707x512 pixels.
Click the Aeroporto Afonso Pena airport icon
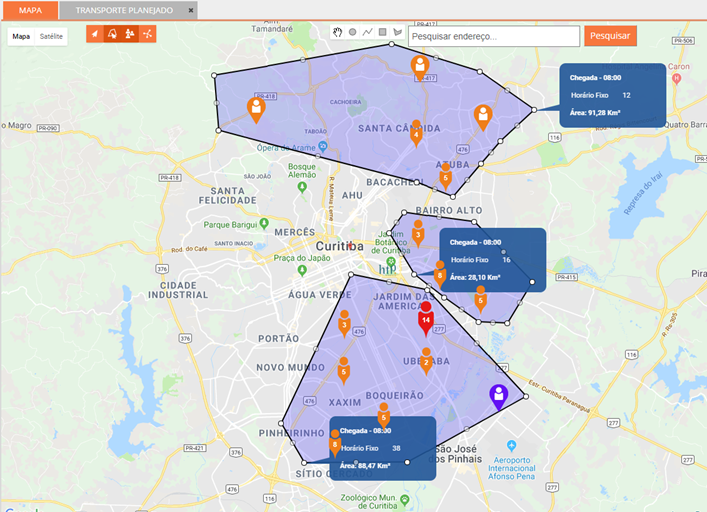[511, 445]
